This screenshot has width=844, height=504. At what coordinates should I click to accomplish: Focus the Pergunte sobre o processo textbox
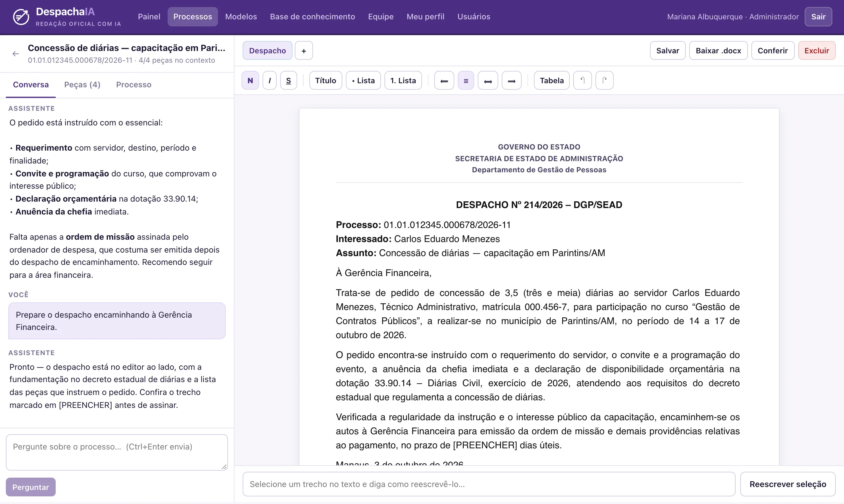pos(117,452)
